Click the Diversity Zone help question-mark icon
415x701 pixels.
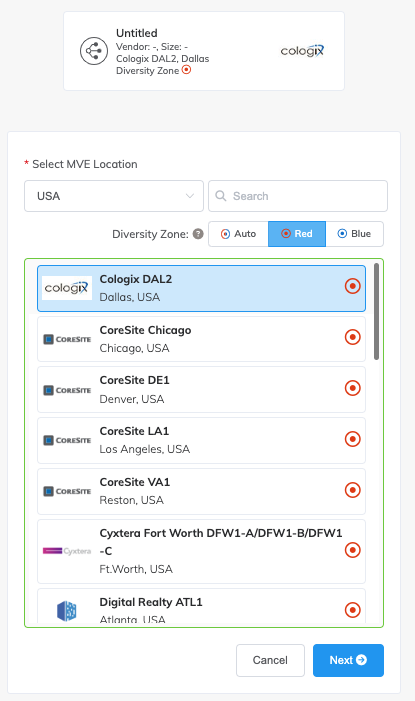point(198,234)
